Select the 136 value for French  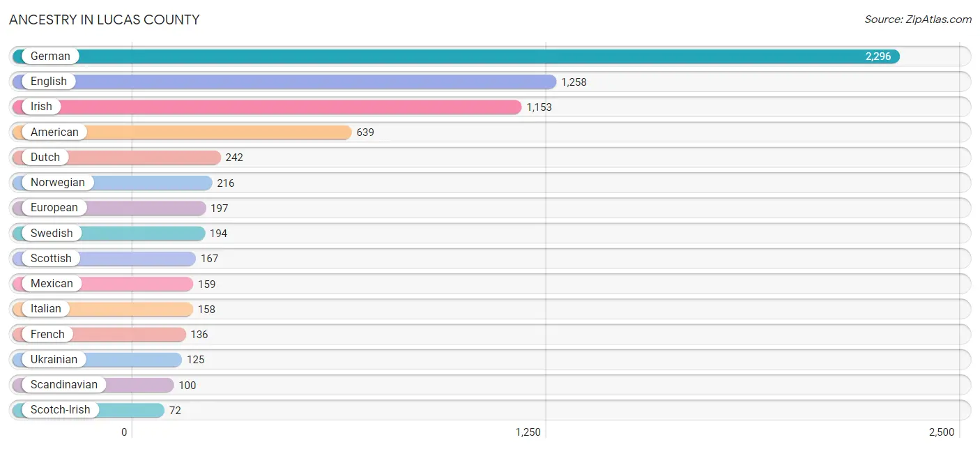(x=199, y=335)
